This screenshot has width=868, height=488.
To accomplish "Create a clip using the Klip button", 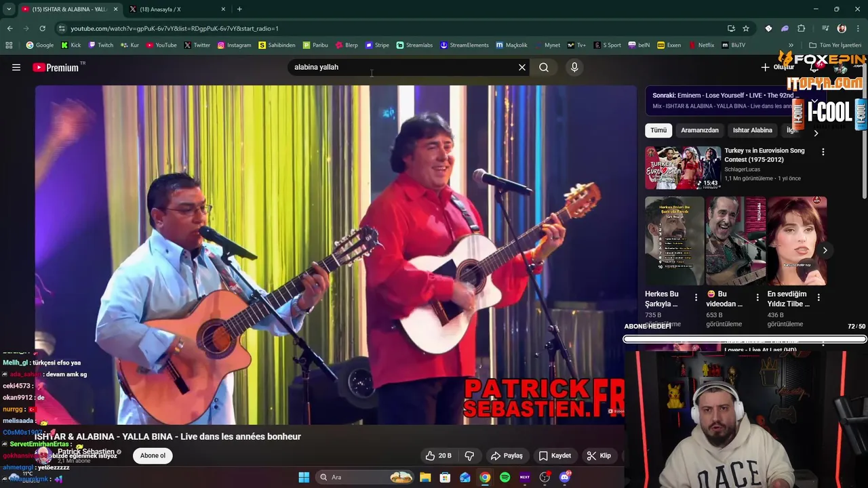I will pyautogui.click(x=599, y=455).
